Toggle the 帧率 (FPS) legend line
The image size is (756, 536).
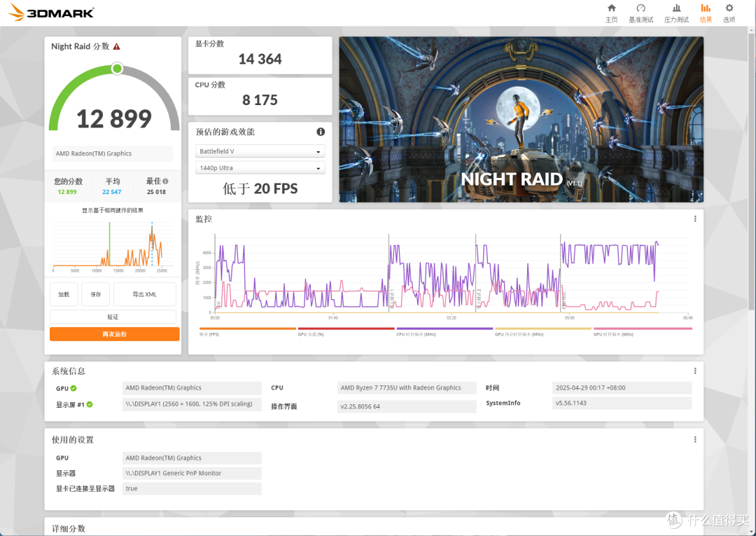(x=247, y=331)
